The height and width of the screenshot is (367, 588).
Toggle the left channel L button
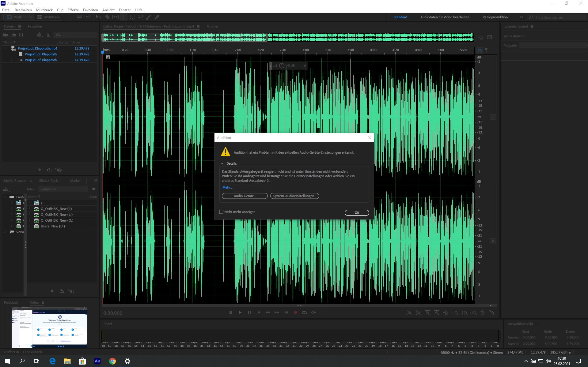[x=493, y=117]
